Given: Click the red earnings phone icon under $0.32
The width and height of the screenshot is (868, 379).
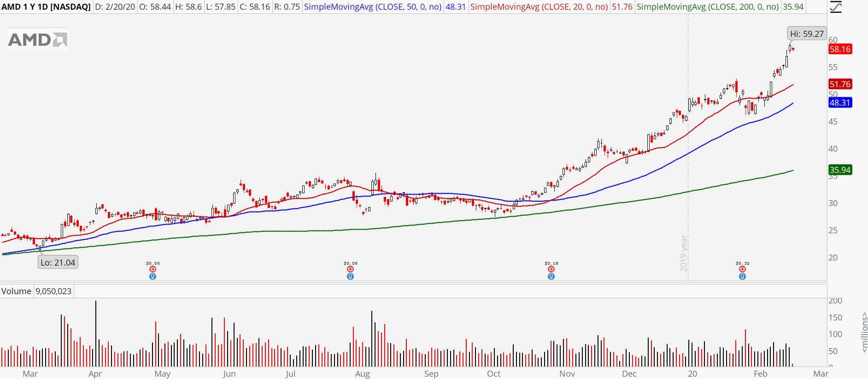Looking at the screenshot, I should (x=742, y=269).
